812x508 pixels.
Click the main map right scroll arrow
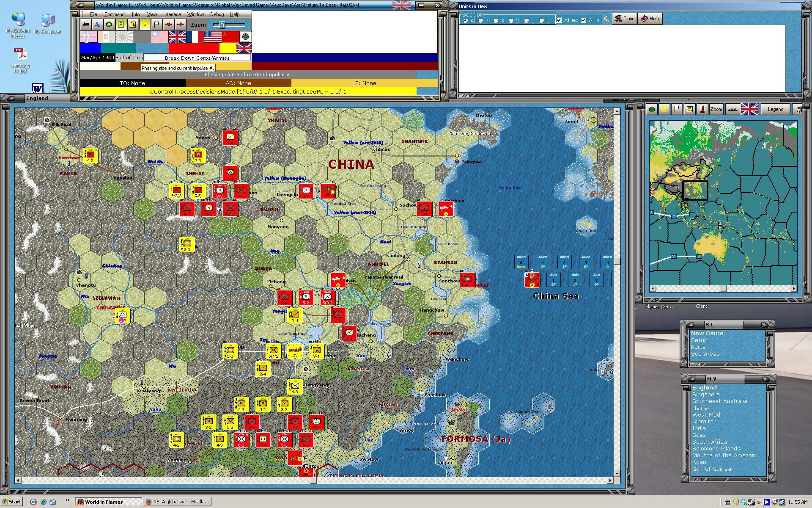click(x=610, y=480)
